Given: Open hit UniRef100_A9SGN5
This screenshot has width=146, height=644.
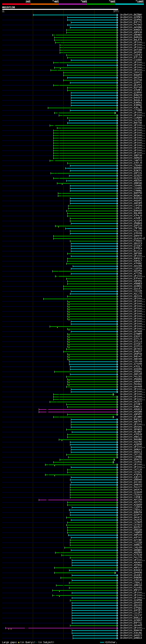Looking at the screenshot, I should (131, 412).
